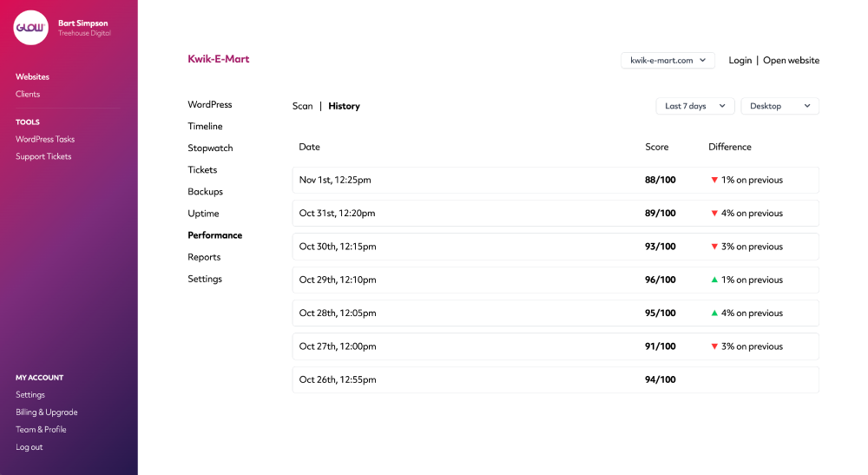Open My Account Settings in sidebar
This screenshot has width=868, height=475.
coord(30,395)
